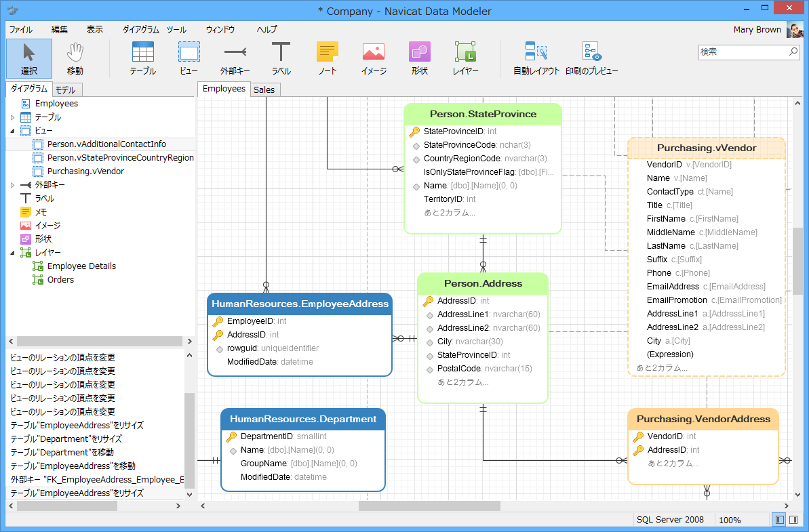Open 印刷のプレビュー print preview
This screenshot has width=809, height=532.
[x=592, y=59]
